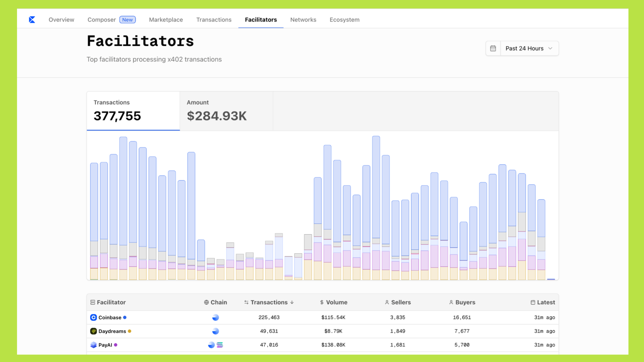Open the Marketplace nav tab
644x362 pixels.
(166, 20)
